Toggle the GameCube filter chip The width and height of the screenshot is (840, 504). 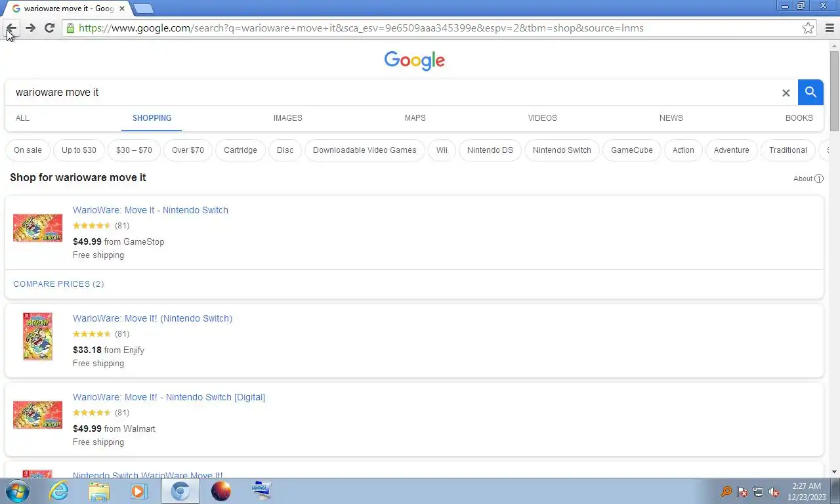click(x=631, y=150)
